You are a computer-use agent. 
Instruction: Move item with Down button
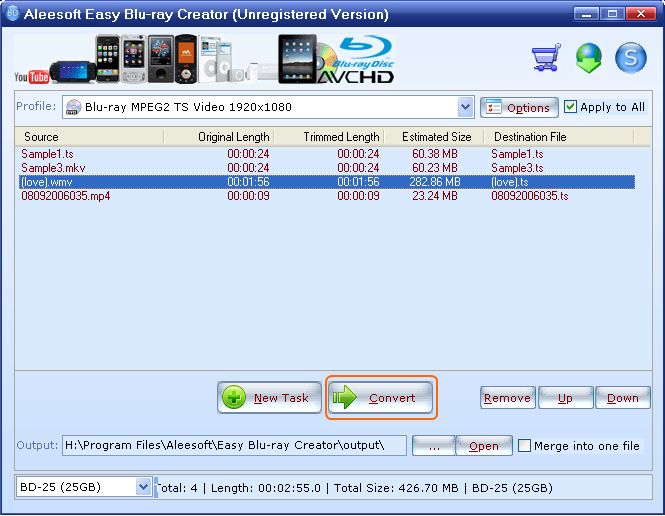(x=623, y=398)
